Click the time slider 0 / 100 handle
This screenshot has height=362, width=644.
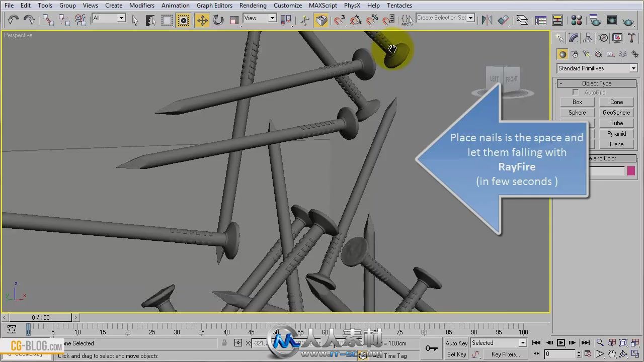[41, 317]
